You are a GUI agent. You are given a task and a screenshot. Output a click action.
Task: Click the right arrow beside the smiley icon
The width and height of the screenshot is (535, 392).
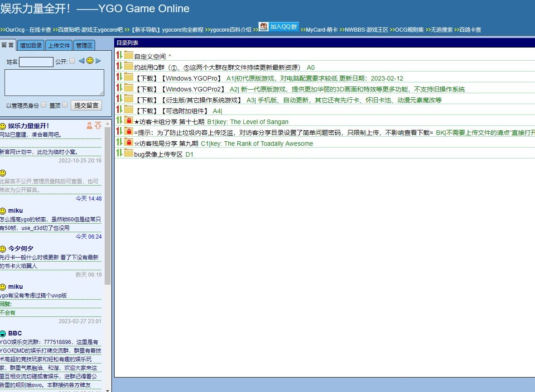click(x=98, y=60)
